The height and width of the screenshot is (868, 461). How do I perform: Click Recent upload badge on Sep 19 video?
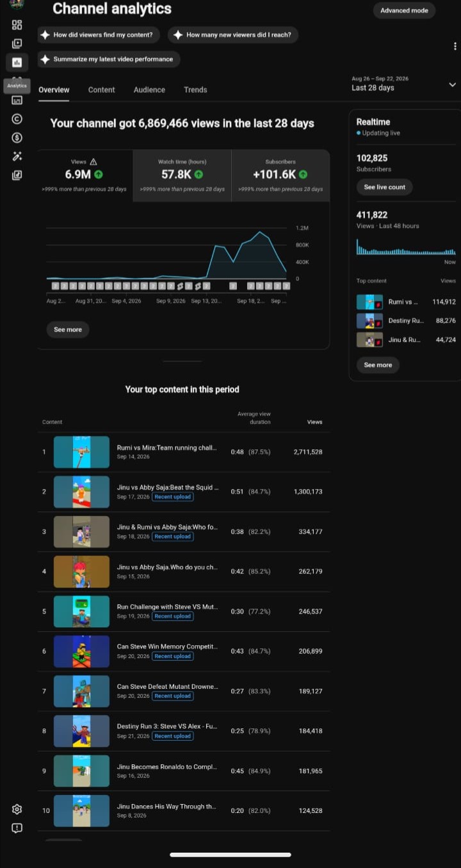[x=172, y=616]
